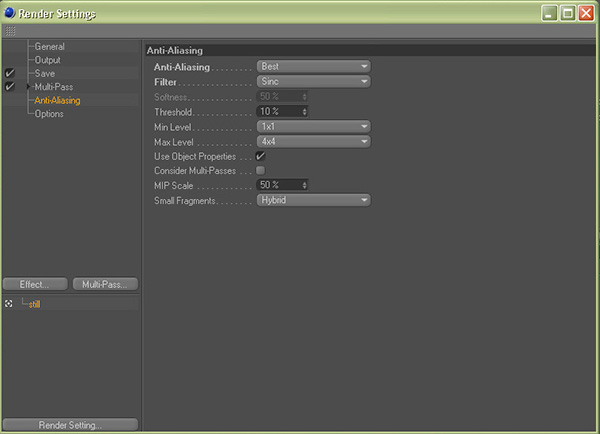Image resolution: width=600 pixels, height=434 pixels.
Task: Open the Anti-Aliasing Best dropdown
Action: pyautogui.click(x=313, y=67)
